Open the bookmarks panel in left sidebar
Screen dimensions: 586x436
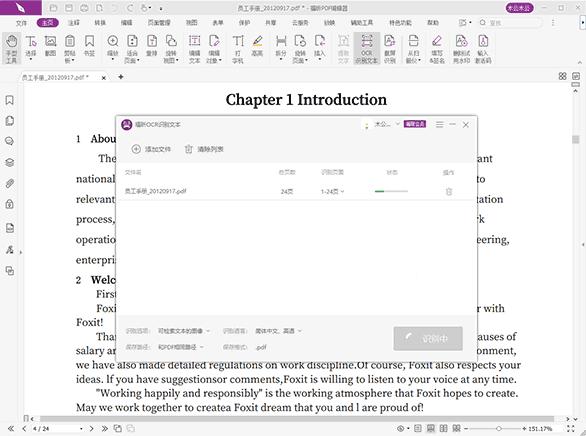(10, 100)
